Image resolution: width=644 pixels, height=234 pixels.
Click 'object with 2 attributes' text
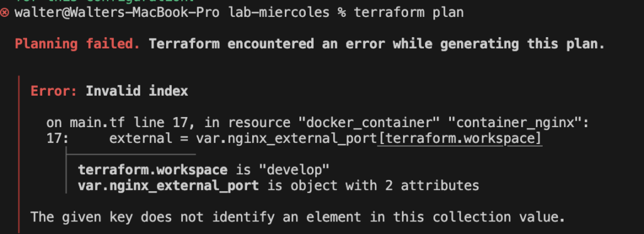coord(385,186)
